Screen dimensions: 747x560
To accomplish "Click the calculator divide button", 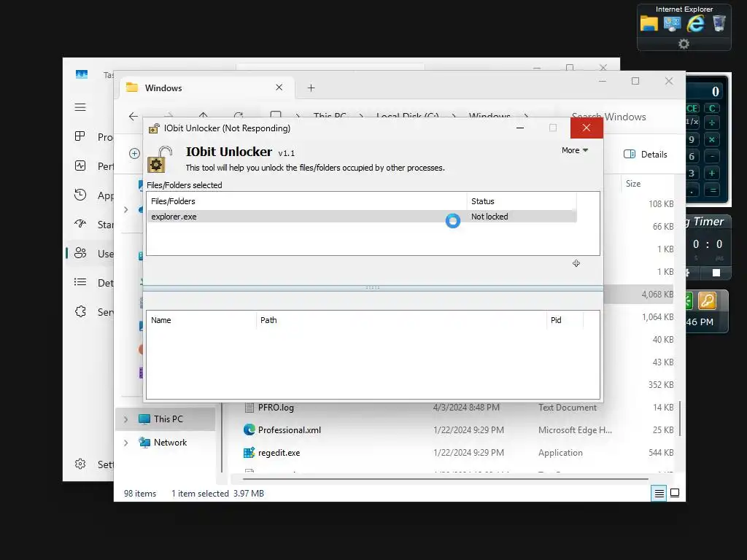I will (712, 122).
